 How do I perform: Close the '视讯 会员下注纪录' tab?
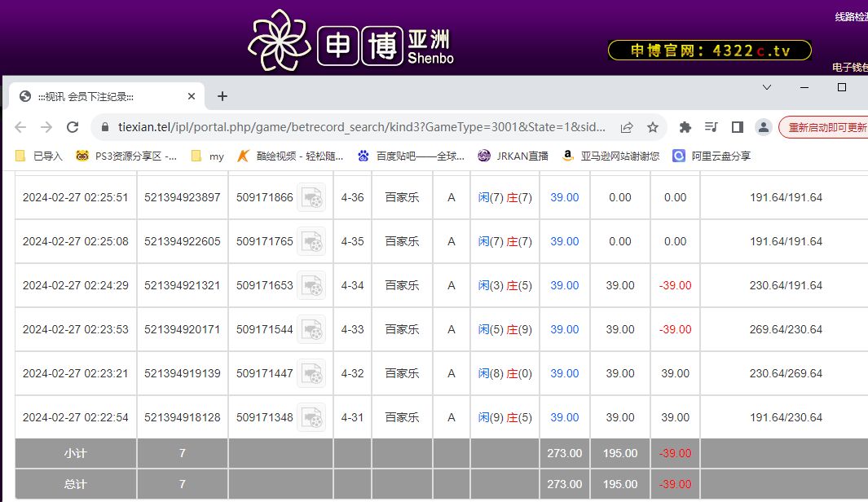(x=192, y=96)
